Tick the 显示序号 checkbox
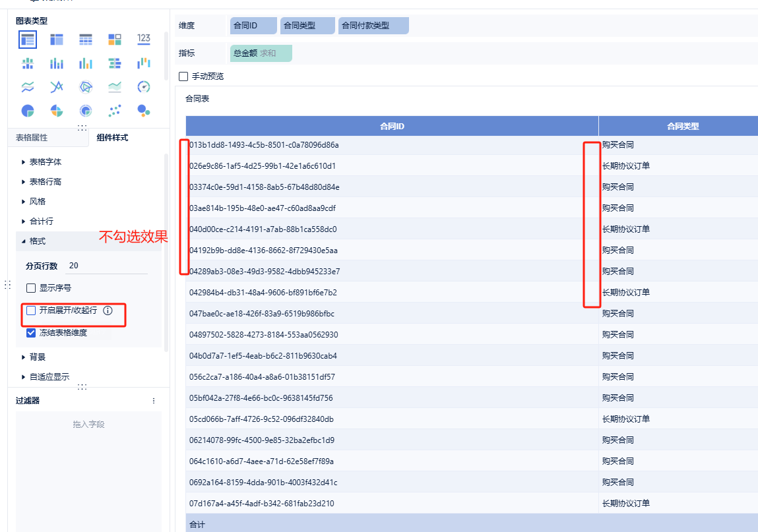 pyautogui.click(x=31, y=288)
